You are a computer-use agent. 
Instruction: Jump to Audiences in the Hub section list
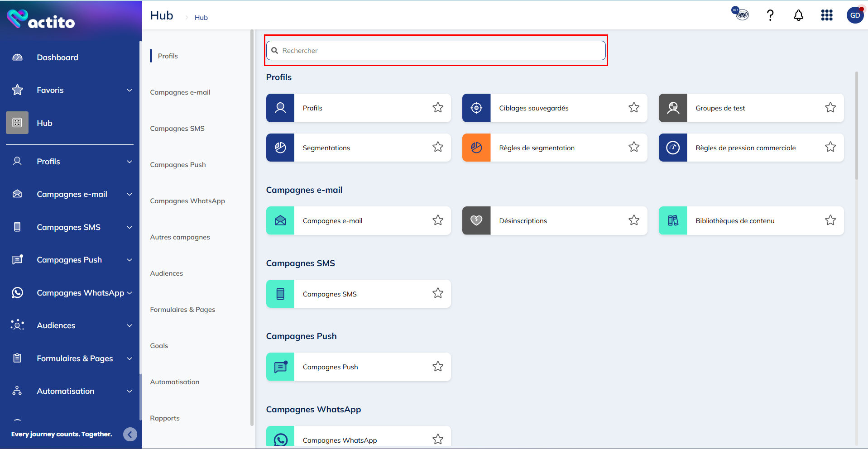coord(167,273)
